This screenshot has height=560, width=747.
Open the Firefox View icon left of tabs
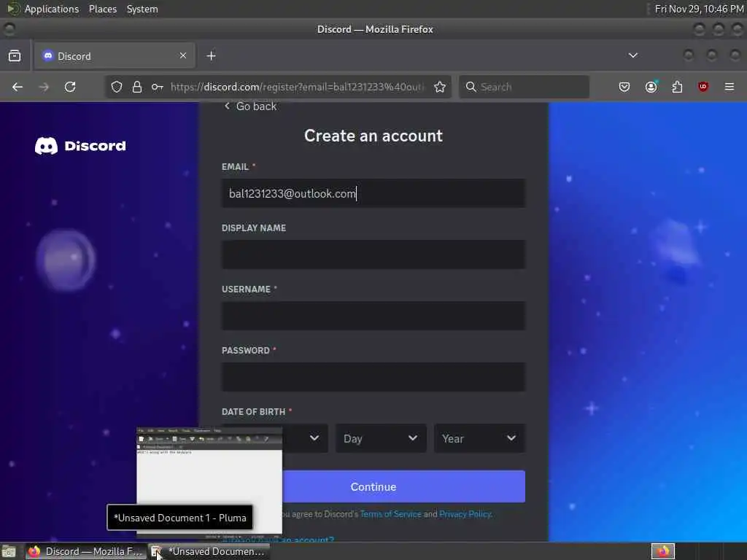(x=15, y=55)
